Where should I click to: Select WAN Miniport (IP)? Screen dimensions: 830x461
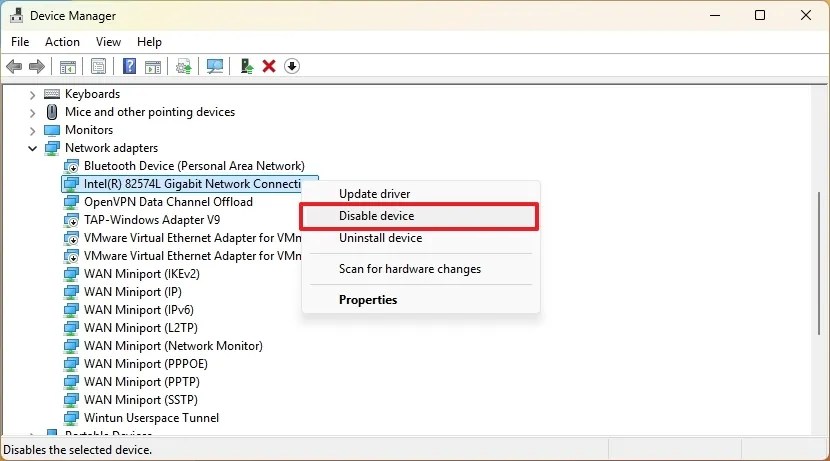pyautogui.click(x=133, y=292)
